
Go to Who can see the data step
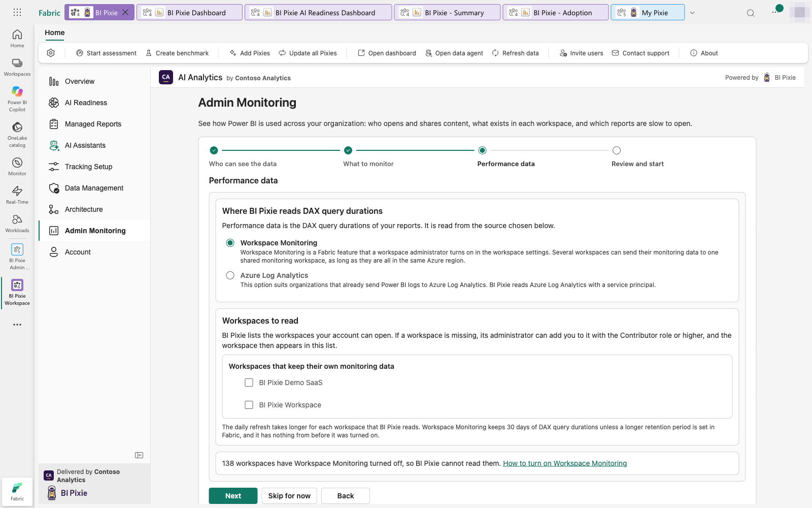click(x=243, y=156)
